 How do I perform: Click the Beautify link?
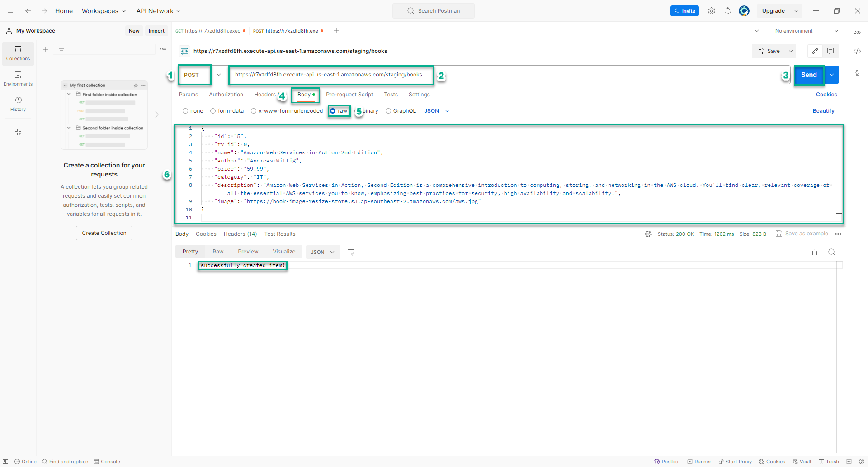click(824, 111)
